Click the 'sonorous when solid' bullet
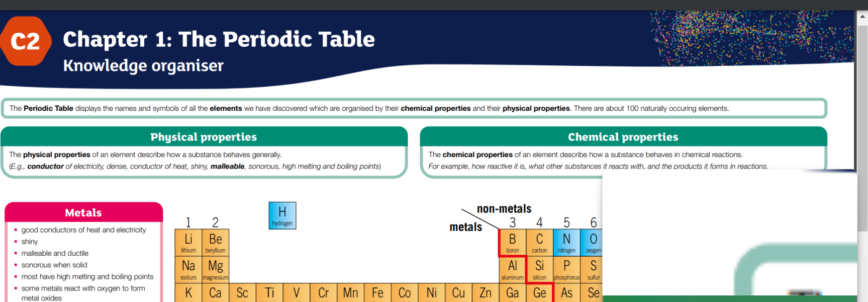The image size is (868, 302). pyautogui.click(x=54, y=265)
